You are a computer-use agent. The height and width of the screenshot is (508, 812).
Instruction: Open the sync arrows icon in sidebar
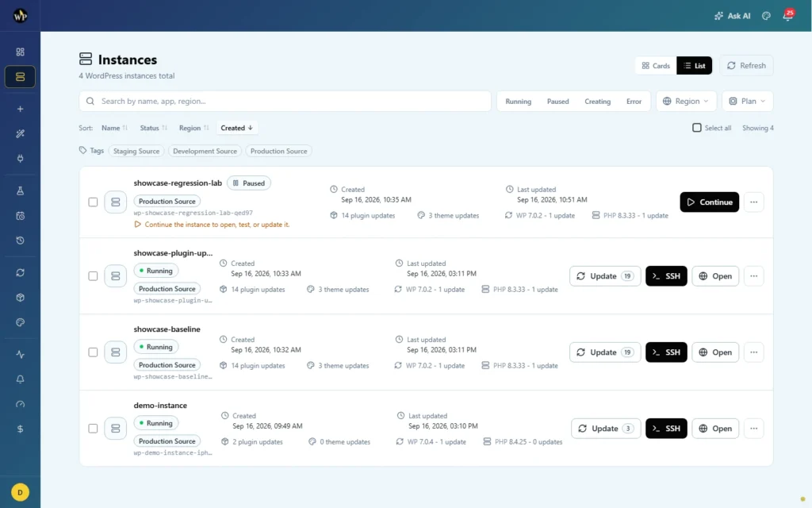[x=20, y=273]
